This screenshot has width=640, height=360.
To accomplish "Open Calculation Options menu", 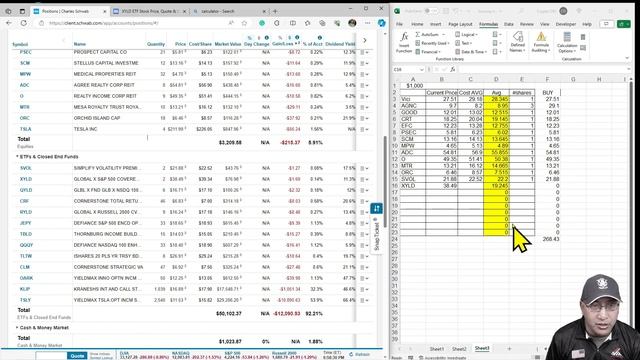I will click(567, 42).
